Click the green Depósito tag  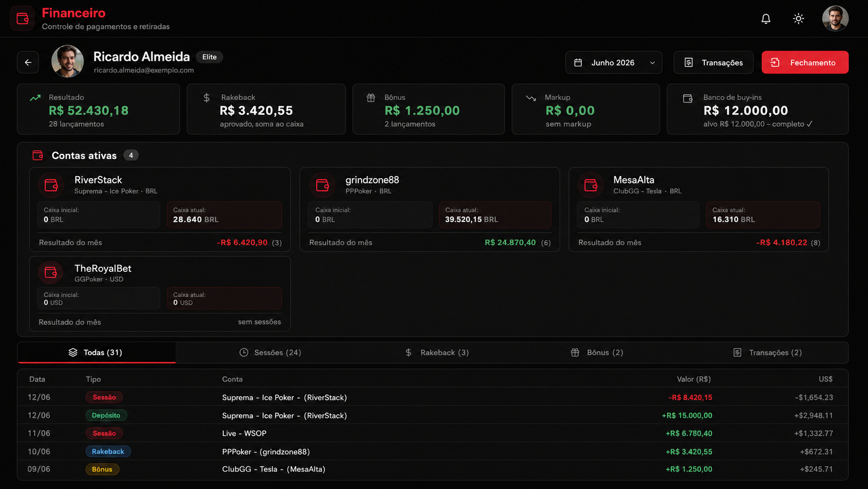click(x=106, y=415)
